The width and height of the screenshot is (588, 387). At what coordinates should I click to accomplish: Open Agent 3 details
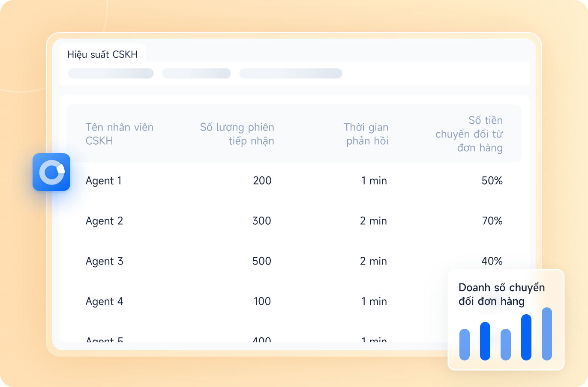click(x=104, y=261)
